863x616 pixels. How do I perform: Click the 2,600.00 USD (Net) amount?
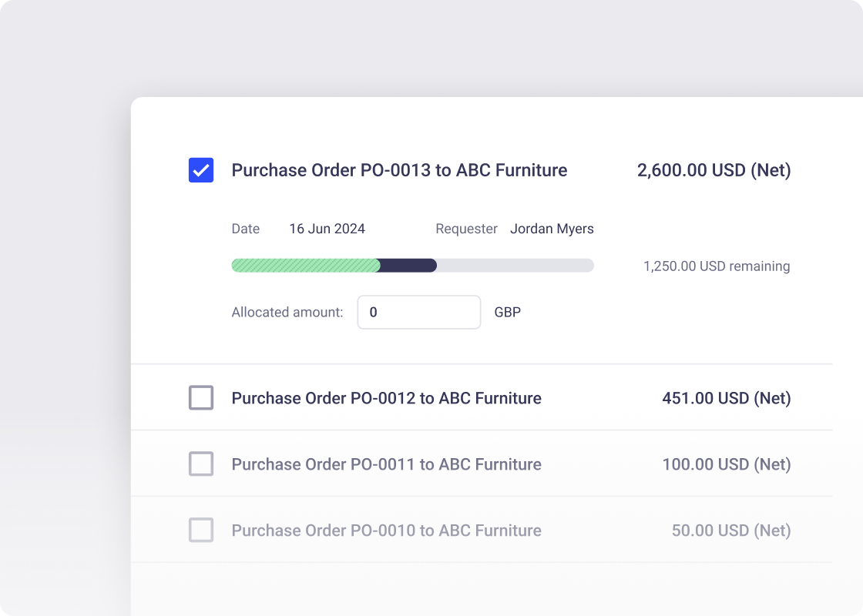[714, 170]
